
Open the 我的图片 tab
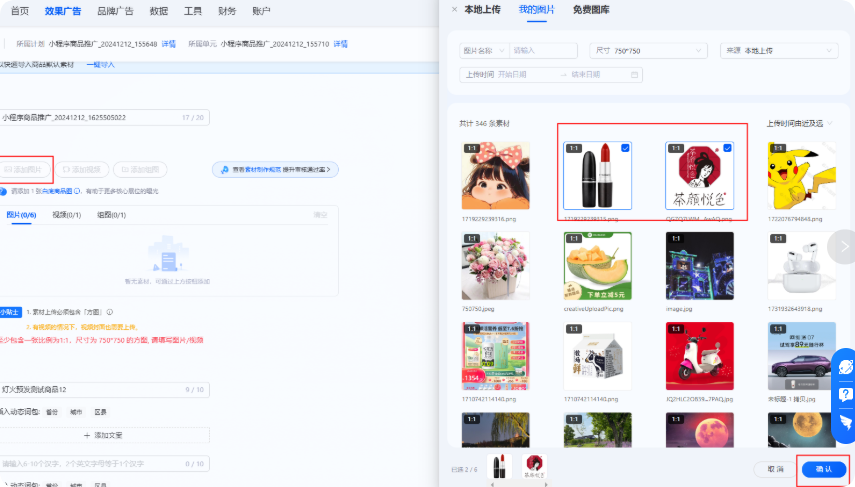(537, 9)
